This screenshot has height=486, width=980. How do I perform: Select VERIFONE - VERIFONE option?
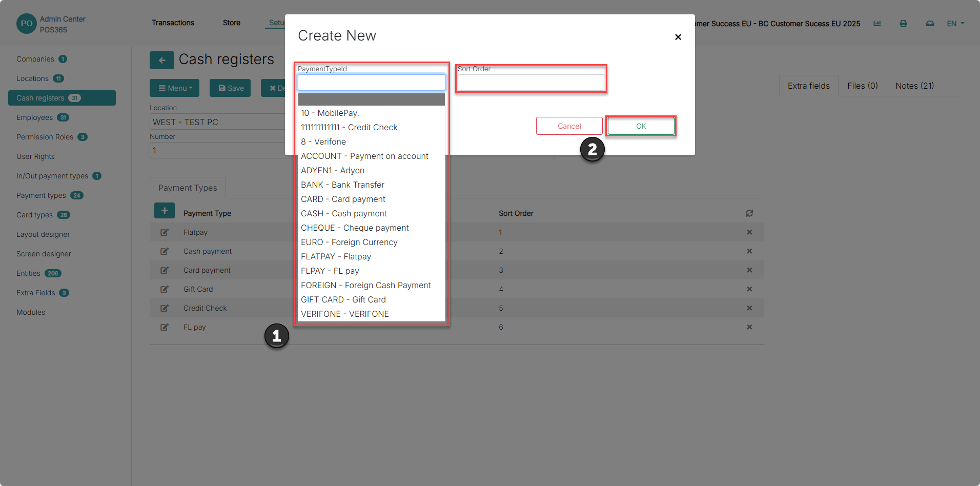[372, 314]
